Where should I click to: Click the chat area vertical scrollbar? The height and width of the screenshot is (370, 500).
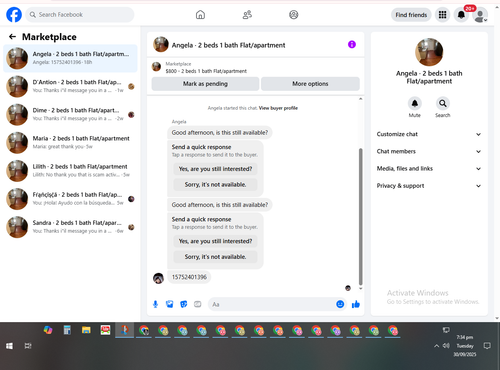(x=360, y=217)
